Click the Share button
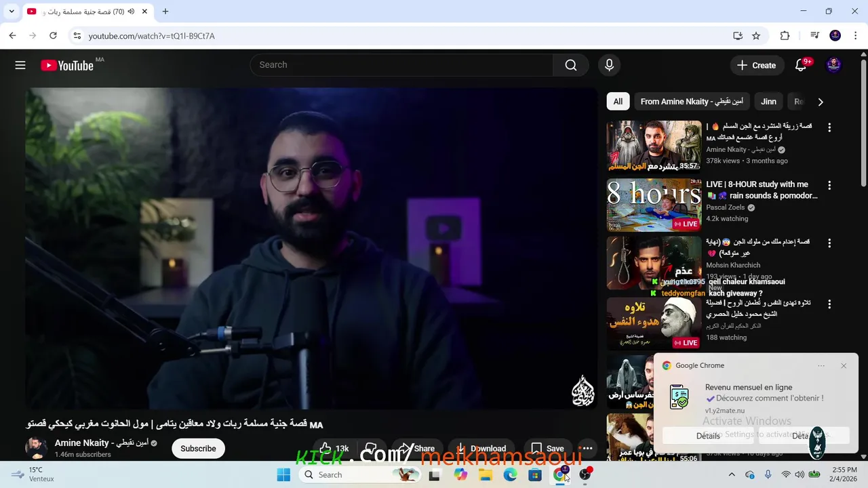The image size is (868, 488). 416,448
